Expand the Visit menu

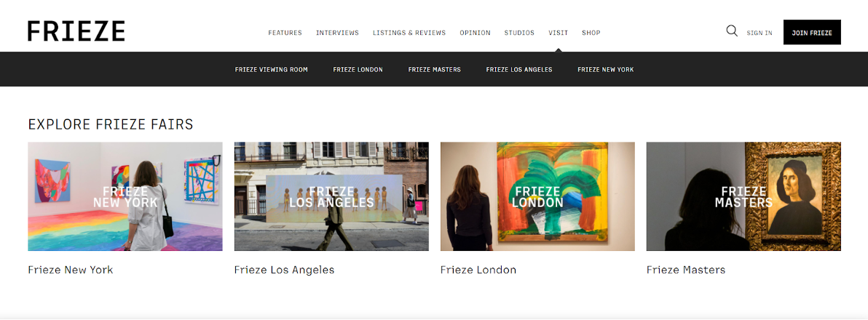(x=559, y=33)
